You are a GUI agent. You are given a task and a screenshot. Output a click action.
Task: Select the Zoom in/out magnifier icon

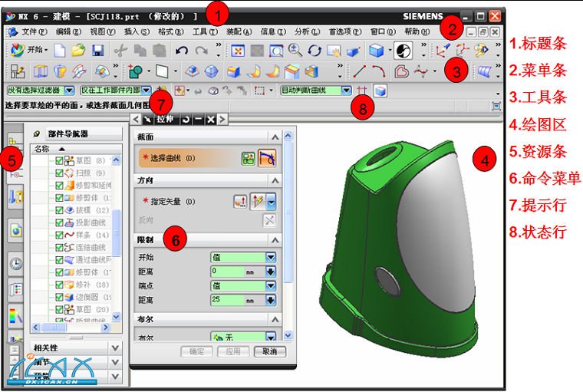[295, 50]
